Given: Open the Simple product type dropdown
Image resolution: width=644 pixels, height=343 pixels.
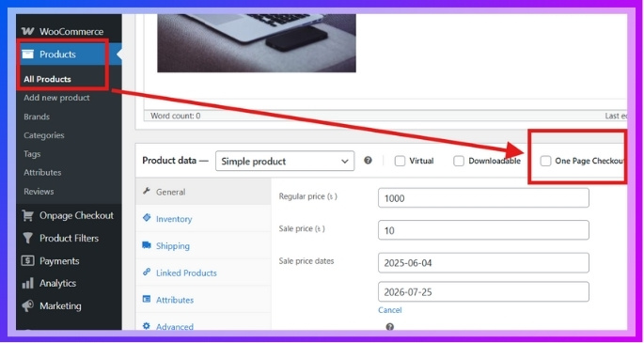Looking at the screenshot, I should [x=285, y=162].
